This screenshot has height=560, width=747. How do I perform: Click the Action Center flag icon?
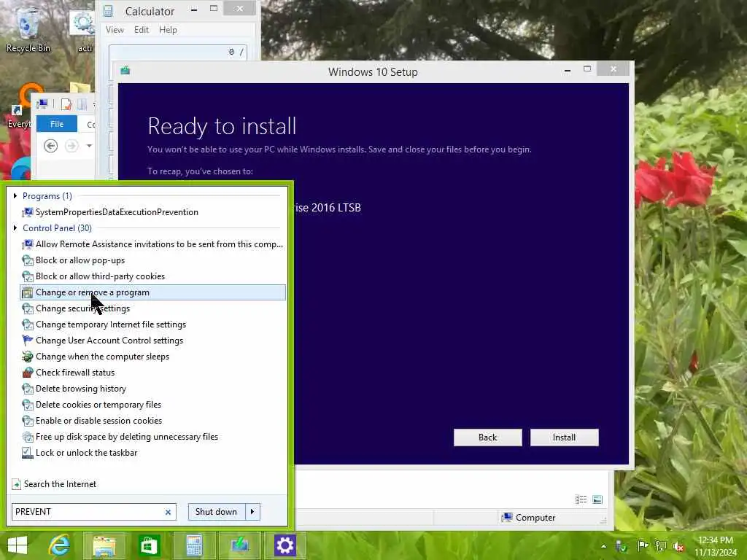(x=642, y=546)
